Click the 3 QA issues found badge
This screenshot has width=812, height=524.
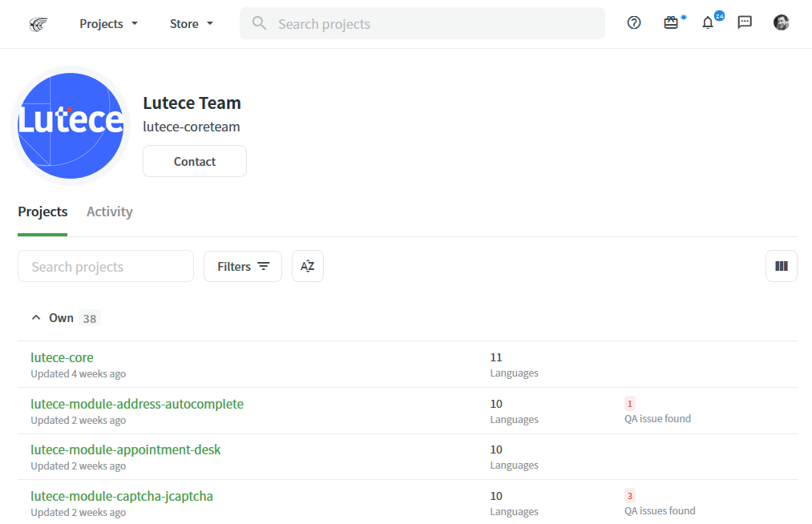[630, 496]
